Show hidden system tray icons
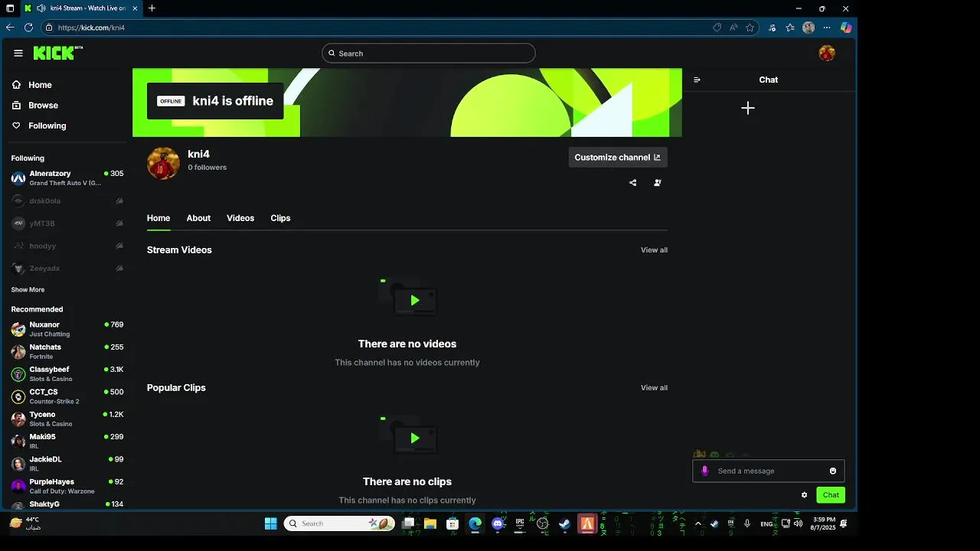 tap(697, 523)
